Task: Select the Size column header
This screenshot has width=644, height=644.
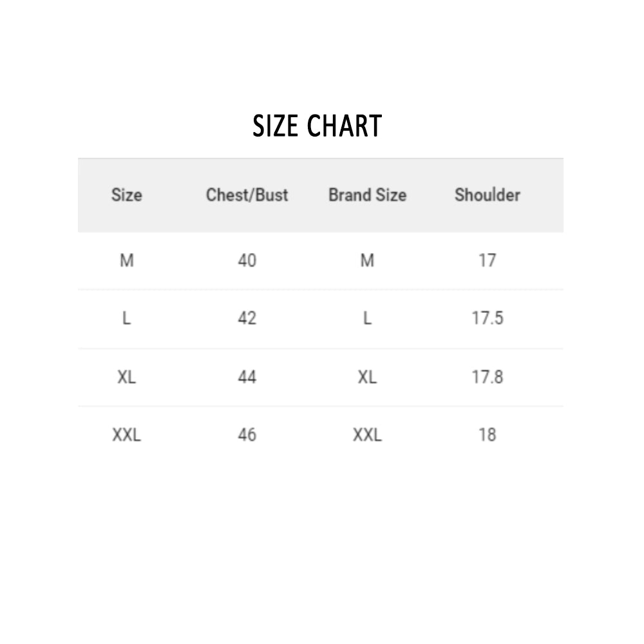Action: point(126,195)
